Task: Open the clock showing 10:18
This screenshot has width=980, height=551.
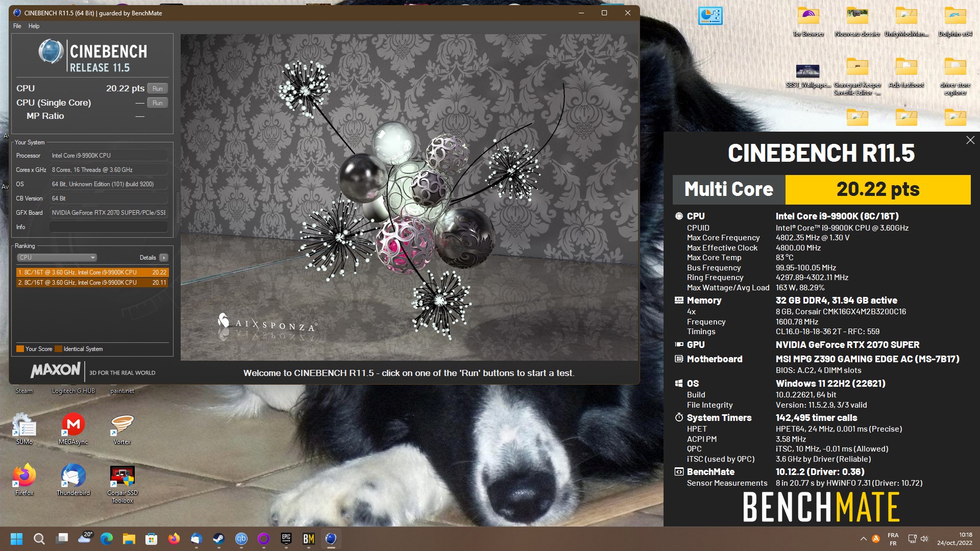Action: pyautogui.click(x=954, y=539)
